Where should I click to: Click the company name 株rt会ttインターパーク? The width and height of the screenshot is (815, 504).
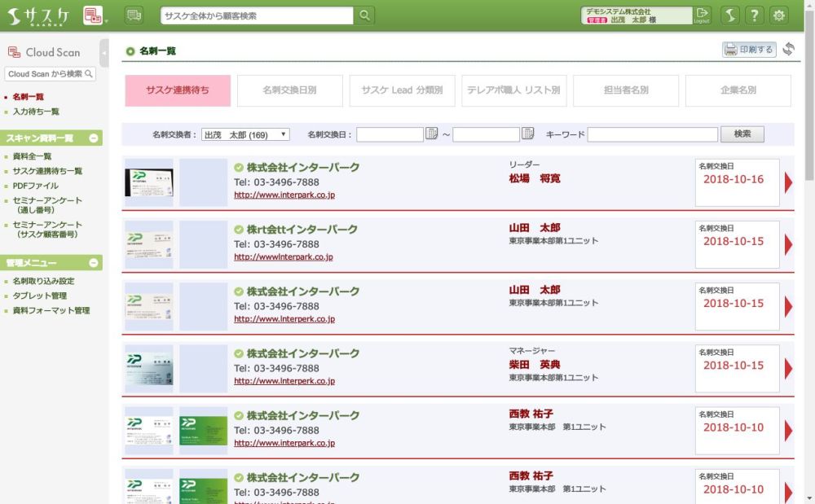(x=302, y=230)
